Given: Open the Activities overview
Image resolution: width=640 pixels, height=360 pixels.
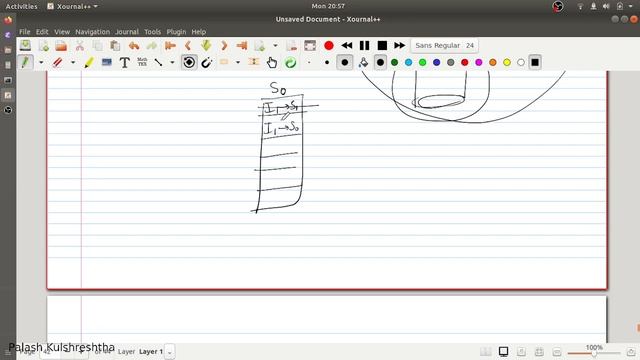Looking at the screenshot, I should click(21, 6).
